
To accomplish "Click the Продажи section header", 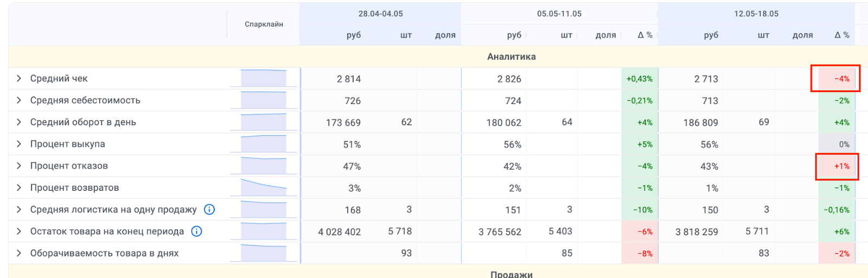I will tap(511, 274).
